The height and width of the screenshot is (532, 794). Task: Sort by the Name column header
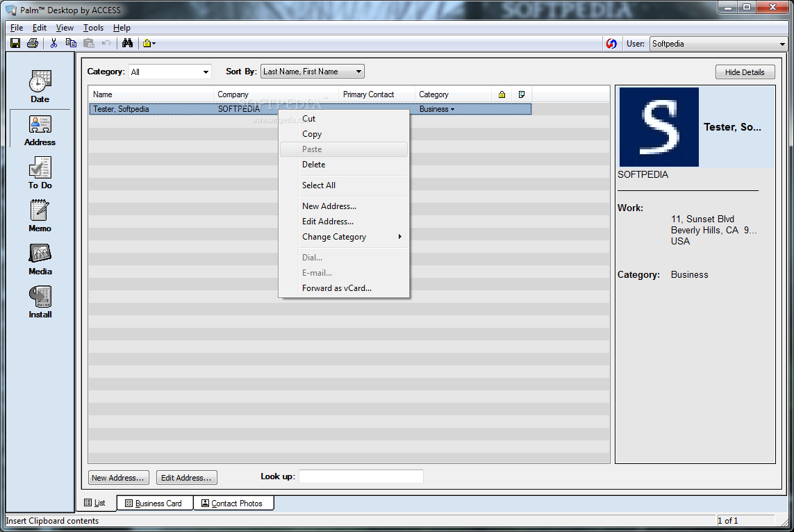point(151,94)
